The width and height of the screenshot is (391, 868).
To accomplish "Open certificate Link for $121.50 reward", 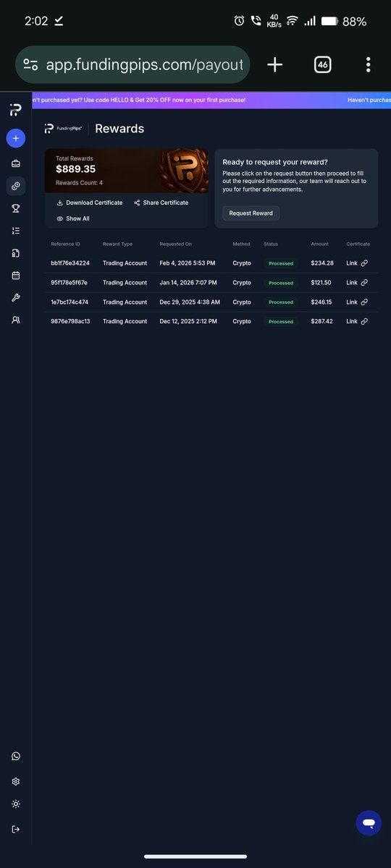I will coord(358,283).
